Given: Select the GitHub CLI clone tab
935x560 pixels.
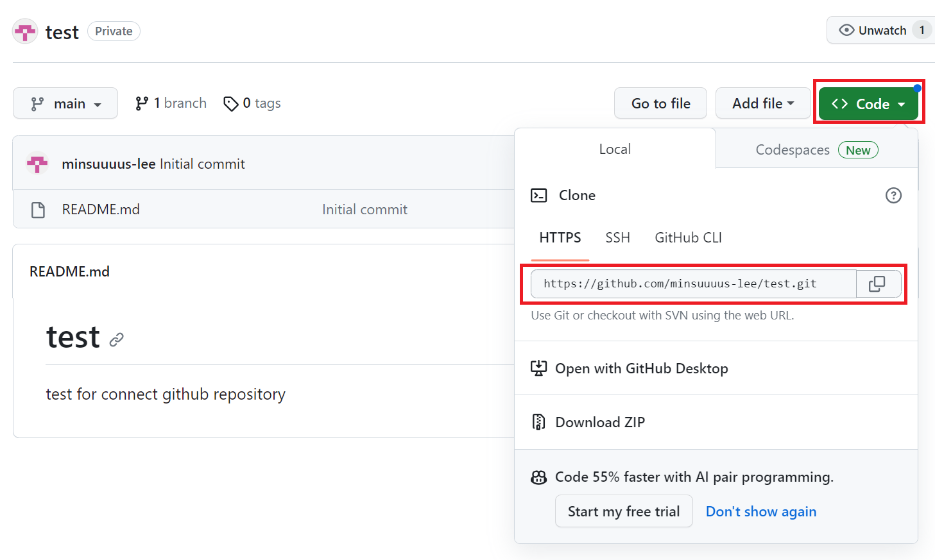Looking at the screenshot, I should tap(688, 238).
